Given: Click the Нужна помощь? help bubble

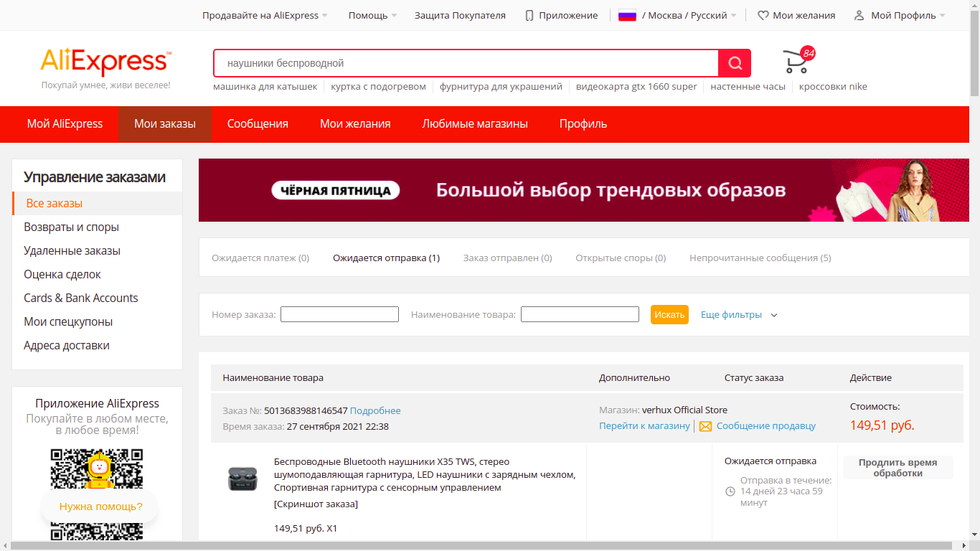Looking at the screenshot, I should point(100,507).
